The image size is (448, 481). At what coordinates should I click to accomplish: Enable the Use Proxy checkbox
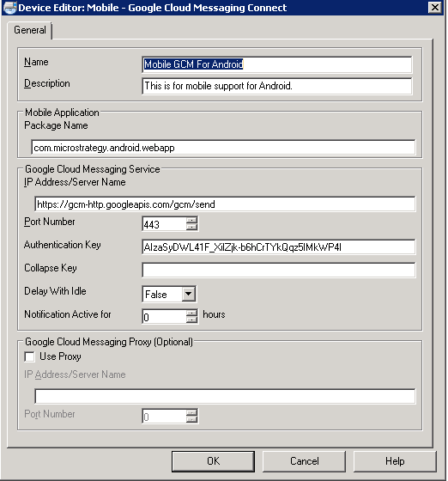(29, 356)
